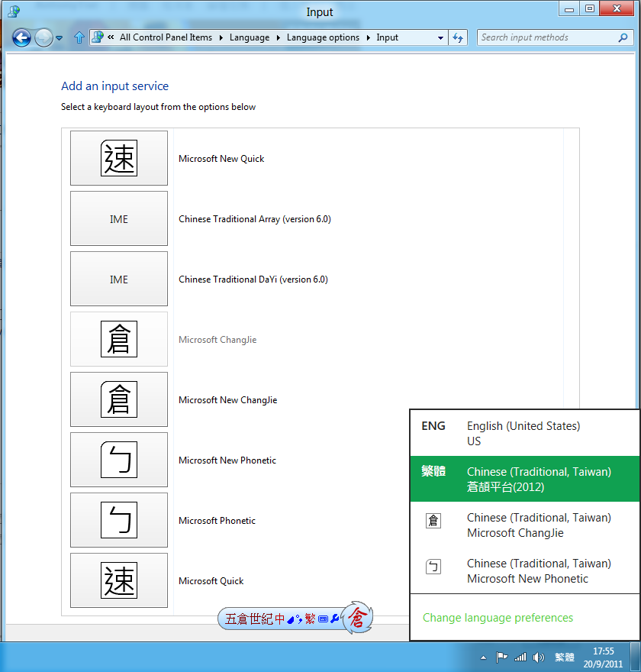Show hidden tray icons arrow
641x672 pixels.
pos(484,657)
